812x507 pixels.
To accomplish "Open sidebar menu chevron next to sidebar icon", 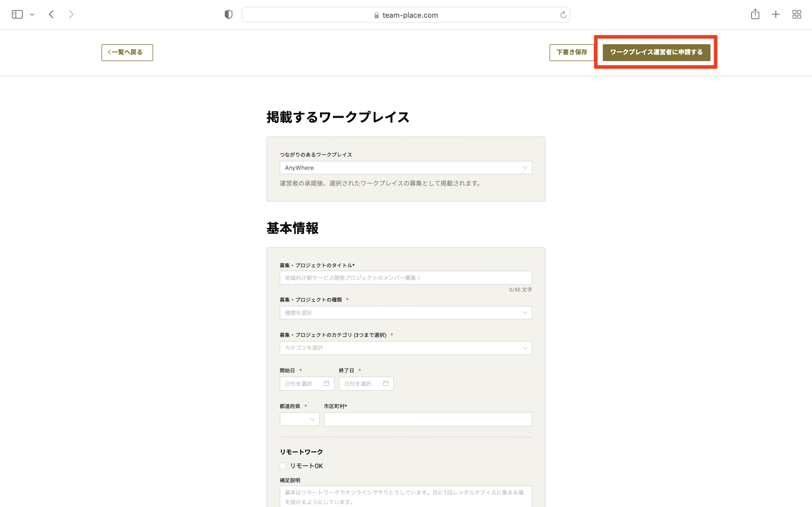I will pyautogui.click(x=32, y=14).
